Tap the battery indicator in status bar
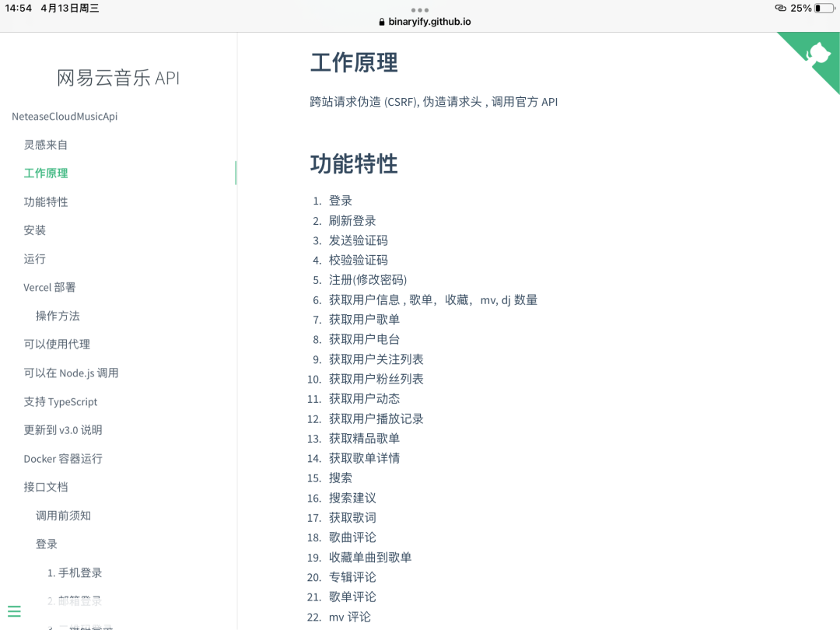This screenshot has width=840, height=630. click(824, 8)
